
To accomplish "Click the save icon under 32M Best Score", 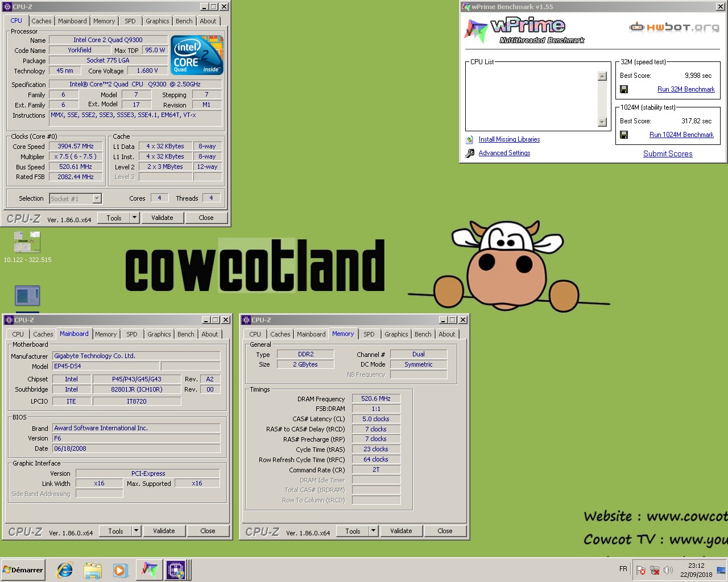I will [624, 89].
